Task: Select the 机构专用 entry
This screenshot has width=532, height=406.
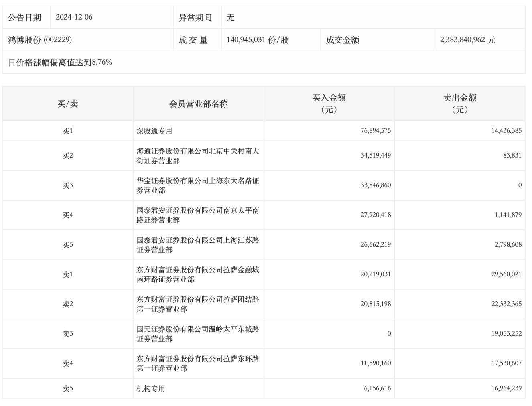Action: [x=151, y=388]
